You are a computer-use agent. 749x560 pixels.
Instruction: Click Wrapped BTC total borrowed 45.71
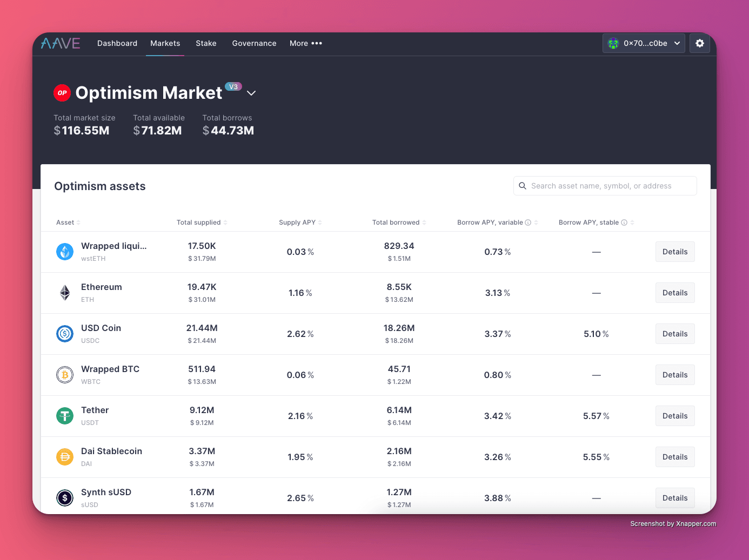click(399, 369)
